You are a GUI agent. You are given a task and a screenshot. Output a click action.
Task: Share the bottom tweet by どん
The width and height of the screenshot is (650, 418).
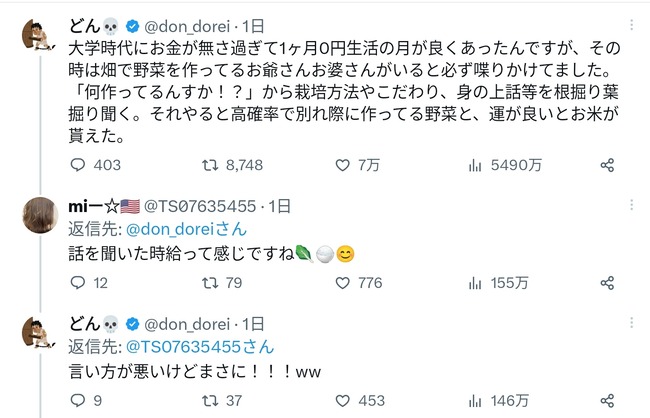606,401
